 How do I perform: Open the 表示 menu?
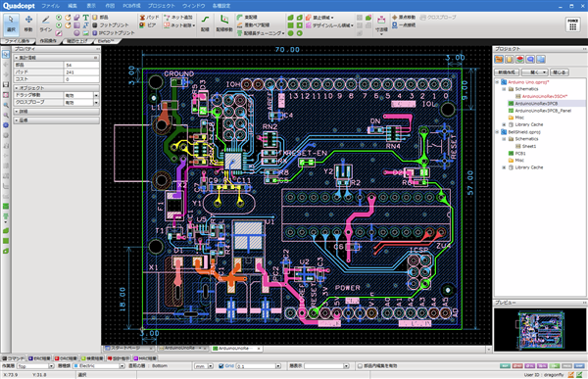(91, 6)
